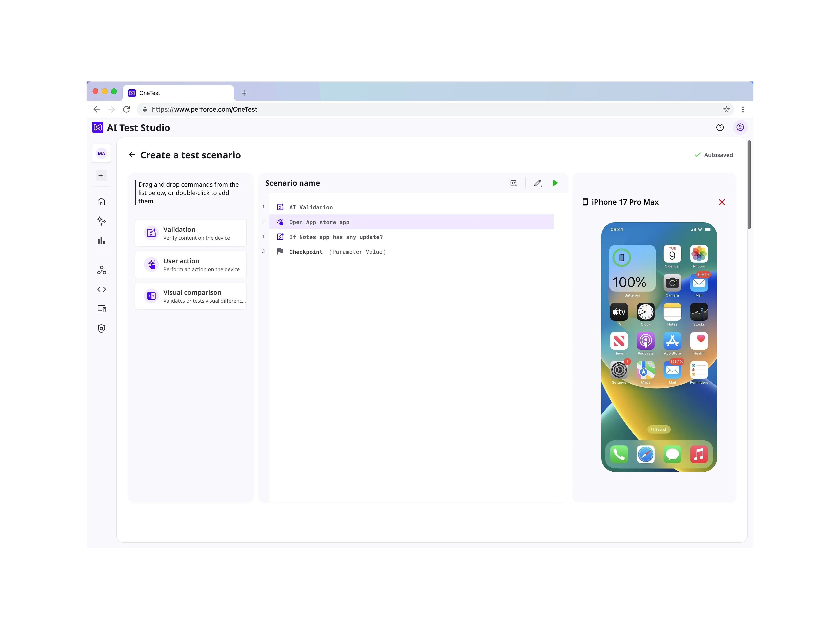This screenshot has width=840, height=630.
Task: Tap the Notes app on the iPhone screen
Action: (x=672, y=312)
